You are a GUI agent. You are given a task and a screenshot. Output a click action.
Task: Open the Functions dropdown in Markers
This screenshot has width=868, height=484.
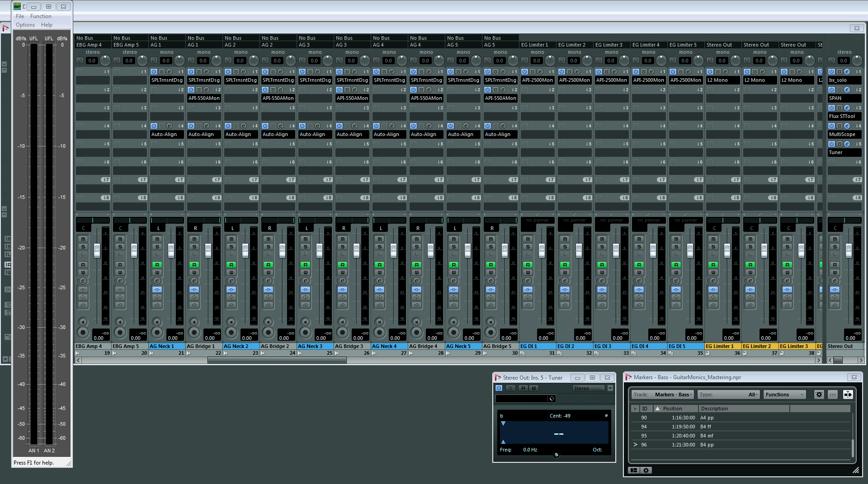(x=784, y=395)
